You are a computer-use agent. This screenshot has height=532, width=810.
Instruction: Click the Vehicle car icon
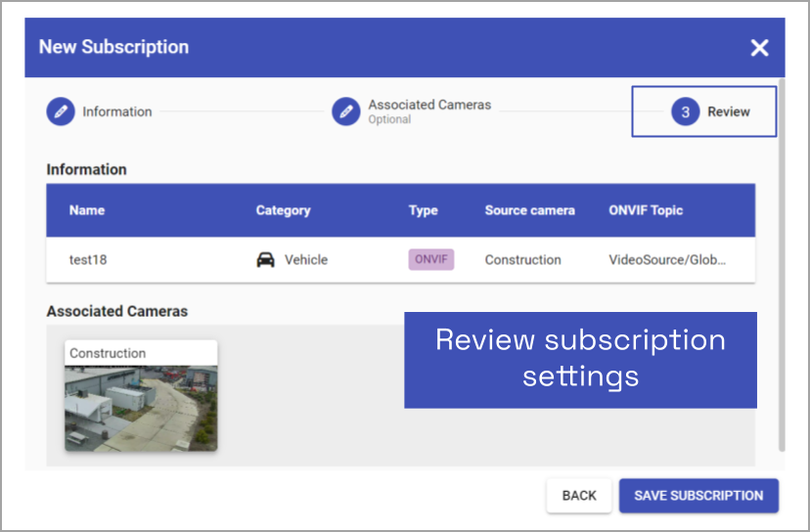[265, 259]
